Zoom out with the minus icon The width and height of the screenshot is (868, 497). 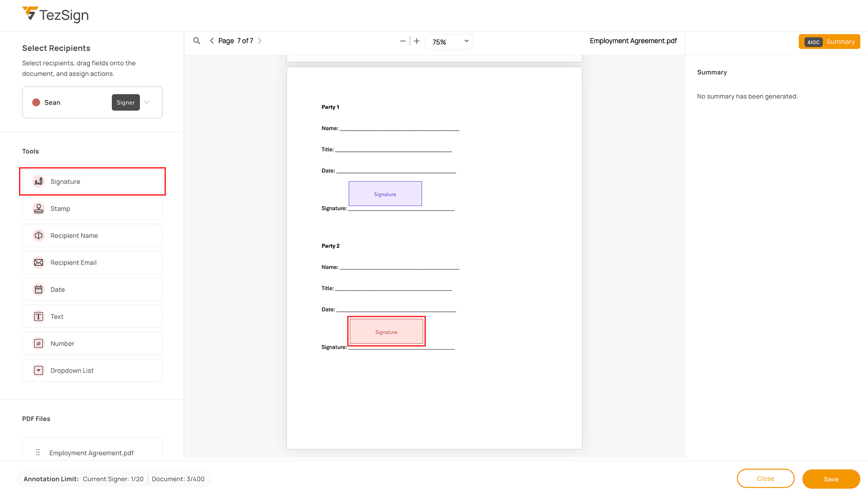click(402, 41)
